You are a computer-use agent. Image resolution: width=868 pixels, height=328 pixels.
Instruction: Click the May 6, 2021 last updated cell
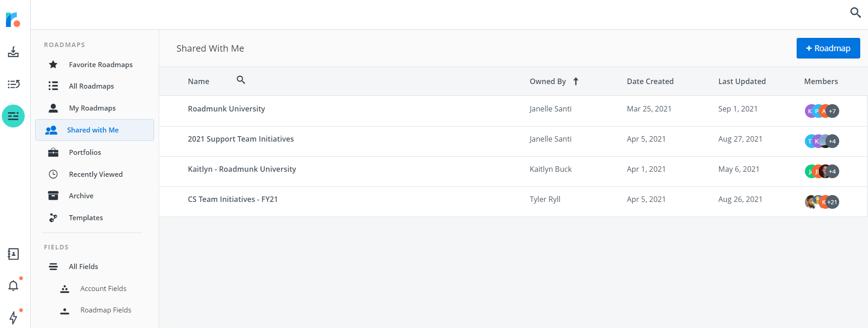pyautogui.click(x=739, y=169)
